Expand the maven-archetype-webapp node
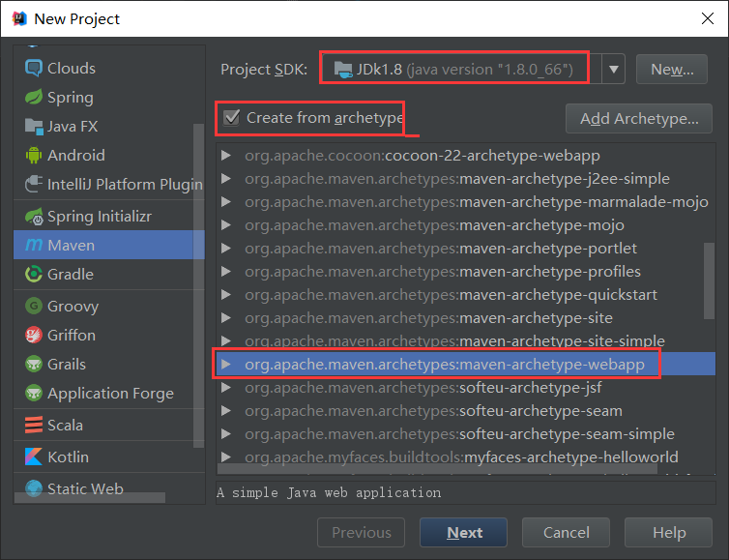Screen dimensions: 729x560 coord(226,365)
